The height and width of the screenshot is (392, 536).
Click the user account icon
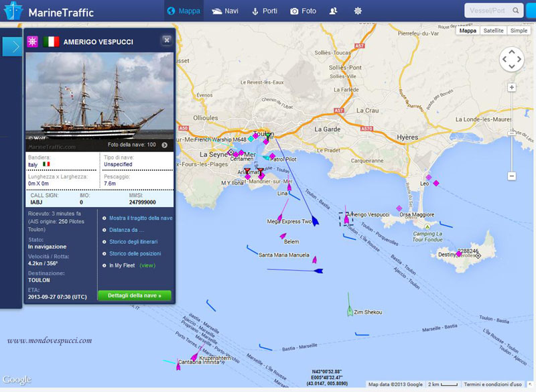333,11
